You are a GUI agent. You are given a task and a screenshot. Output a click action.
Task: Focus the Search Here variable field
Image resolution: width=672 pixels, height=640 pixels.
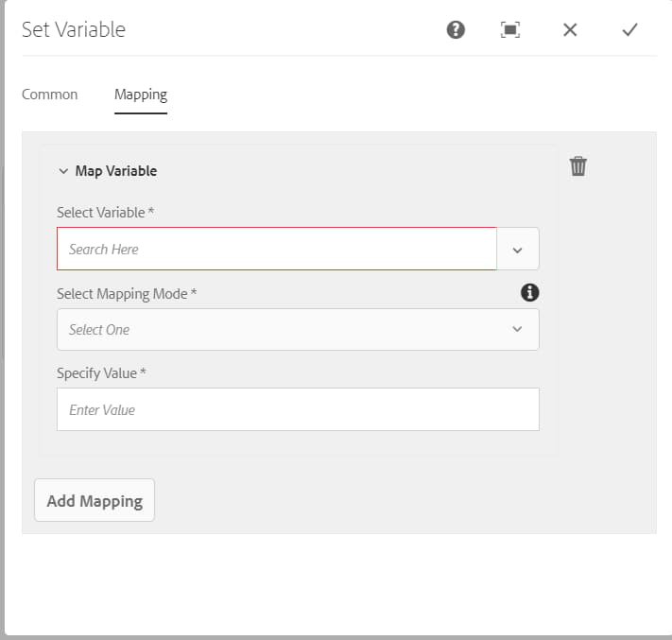(276, 250)
